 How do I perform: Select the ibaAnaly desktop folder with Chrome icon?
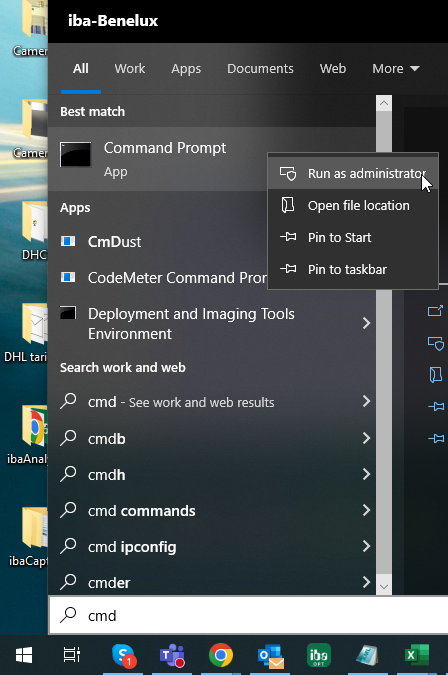click(x=28, y=435)
